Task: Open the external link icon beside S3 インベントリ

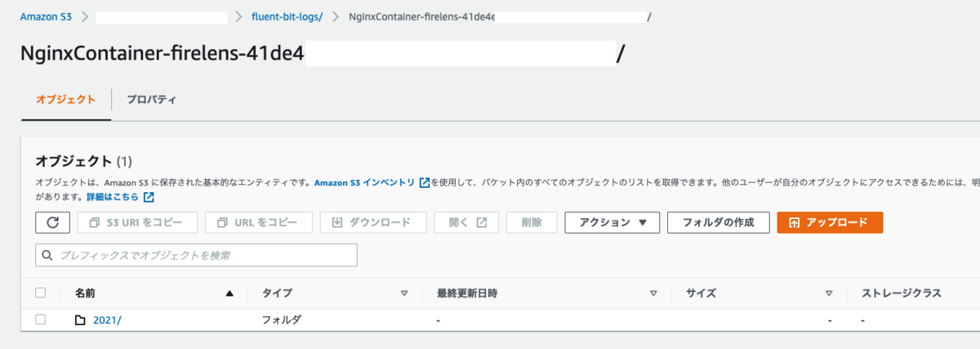Action: (424, 183)
